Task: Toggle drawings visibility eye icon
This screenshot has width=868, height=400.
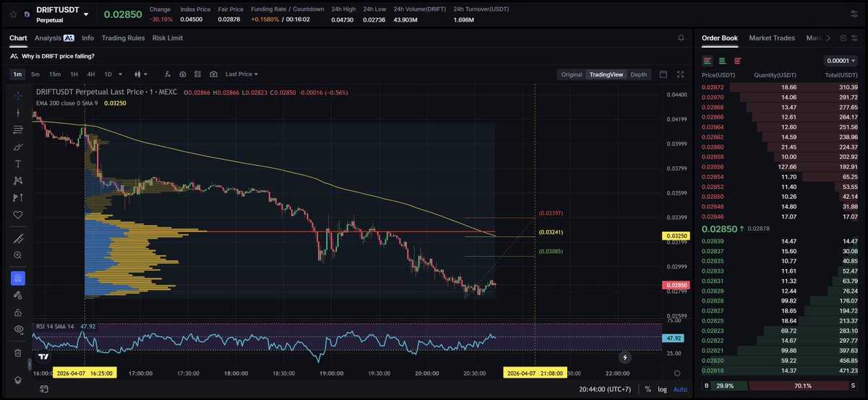Action: click(x=18, y=329)
